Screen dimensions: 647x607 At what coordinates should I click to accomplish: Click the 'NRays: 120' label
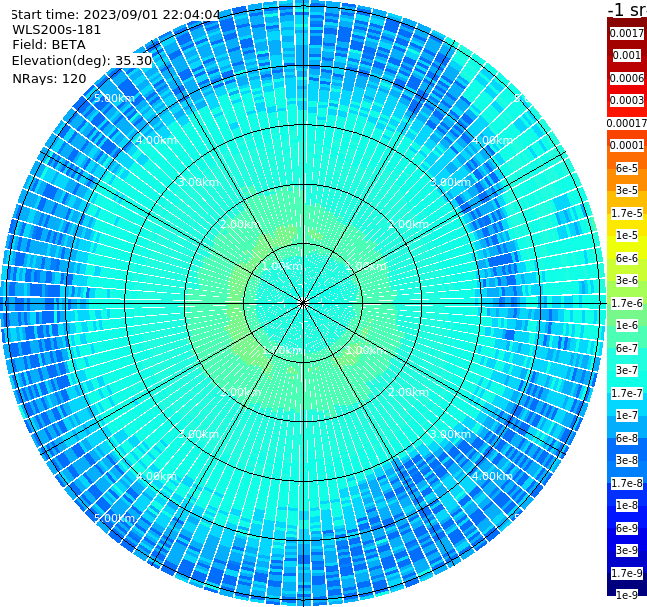(x=49, y=78)
